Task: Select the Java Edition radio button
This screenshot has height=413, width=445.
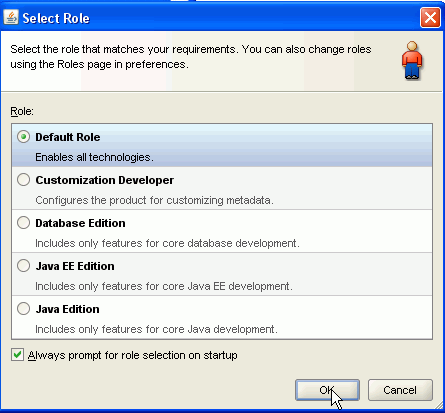Action: [24, 309]
